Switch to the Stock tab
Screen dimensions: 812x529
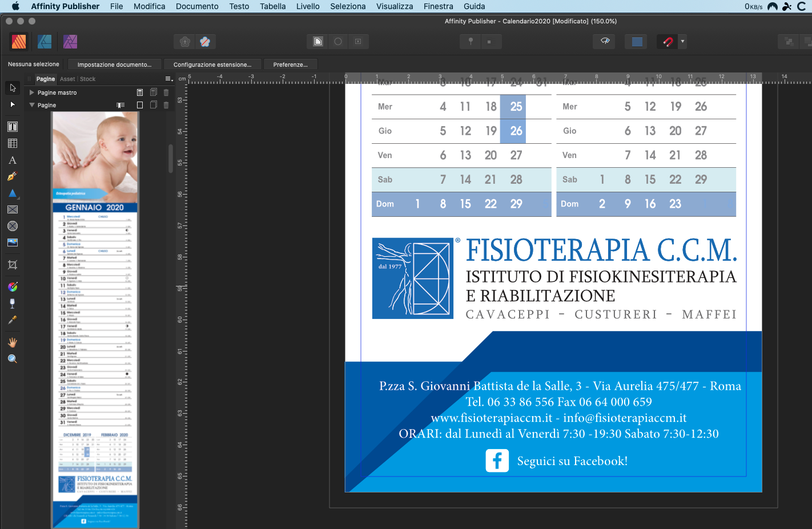pyautogui.click(x=87, y=79)
